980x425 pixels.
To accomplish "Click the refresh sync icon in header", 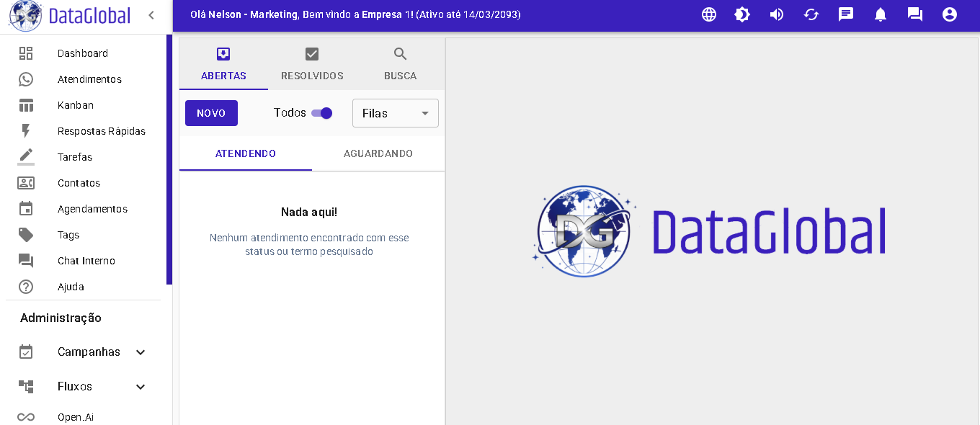I will click(x=811, y=14).
